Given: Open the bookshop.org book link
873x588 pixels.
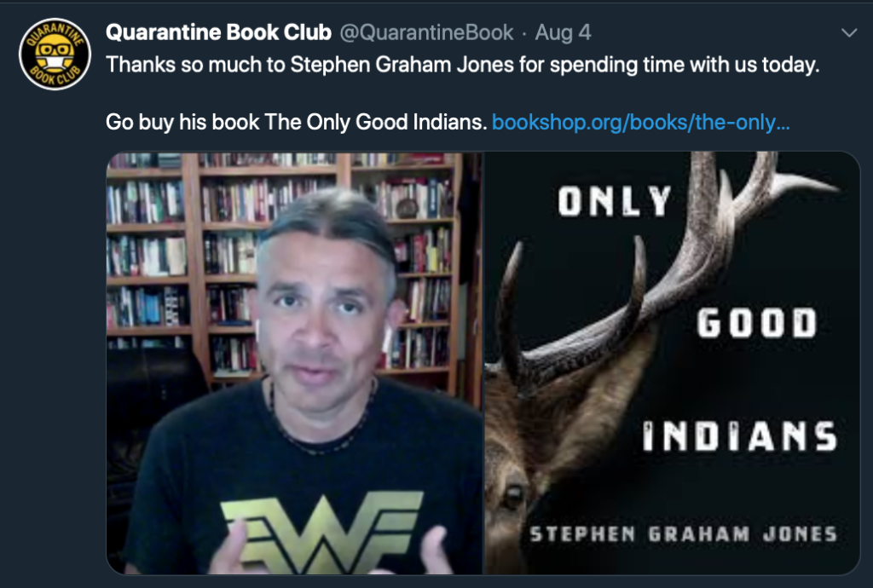Looking at the screenshot, I should point(641,122).
